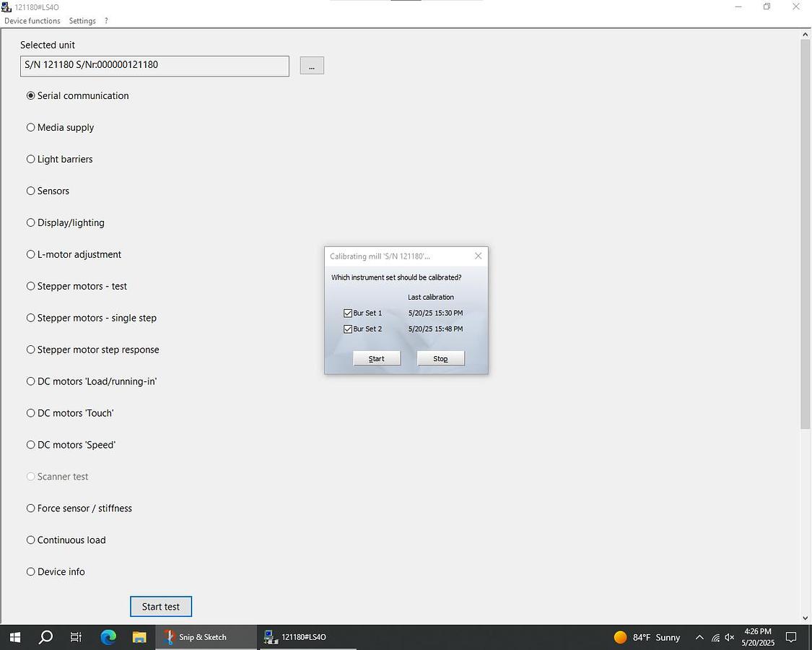Open Task View from taskbar
The image size is (812, 650).
coord(76,637)
